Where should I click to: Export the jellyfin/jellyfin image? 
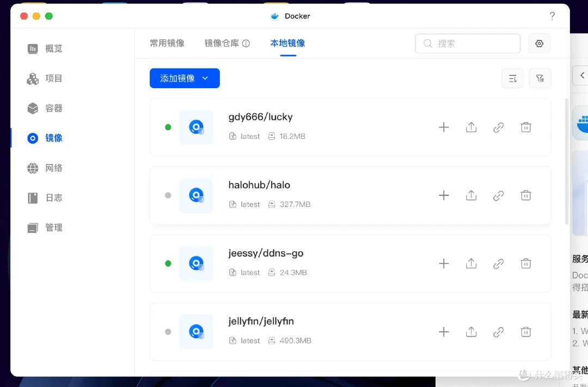(471, 332)
